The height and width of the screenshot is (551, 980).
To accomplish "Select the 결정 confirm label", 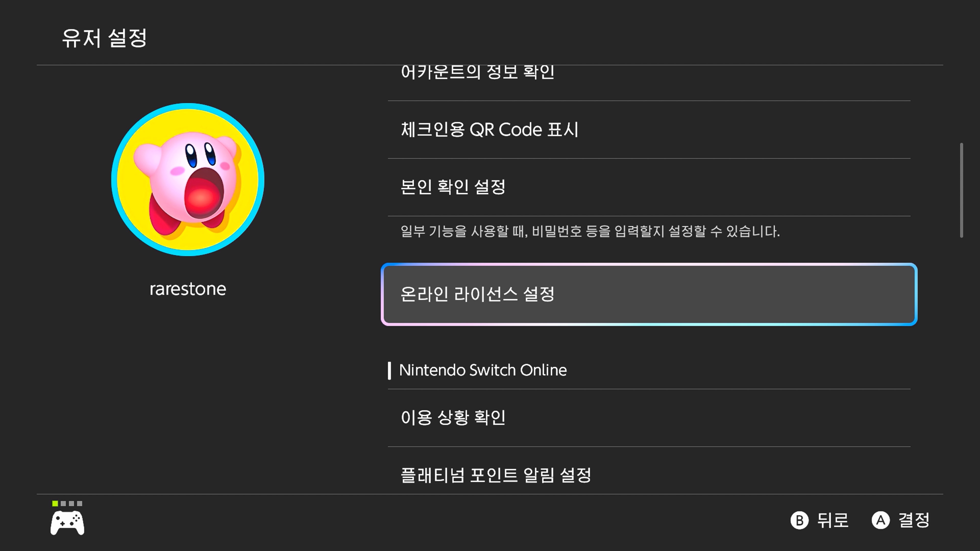I will point(914,520).
